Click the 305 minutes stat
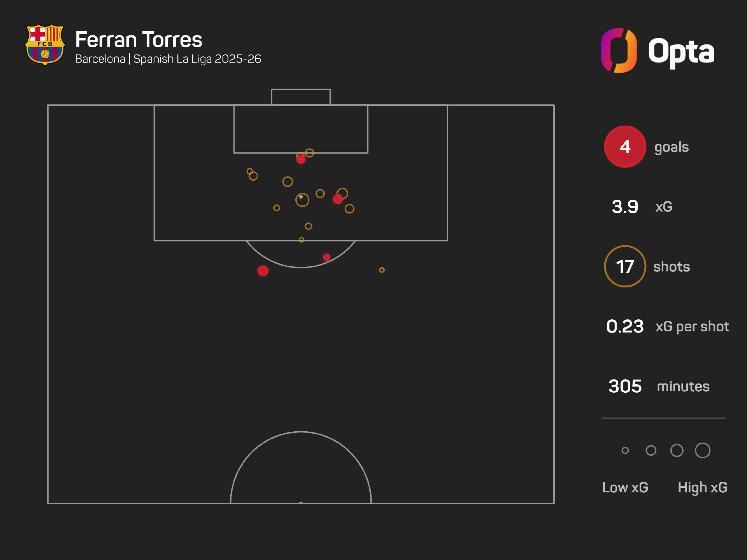747x560 pixels. pyautogui.click(x=659, y=386)
